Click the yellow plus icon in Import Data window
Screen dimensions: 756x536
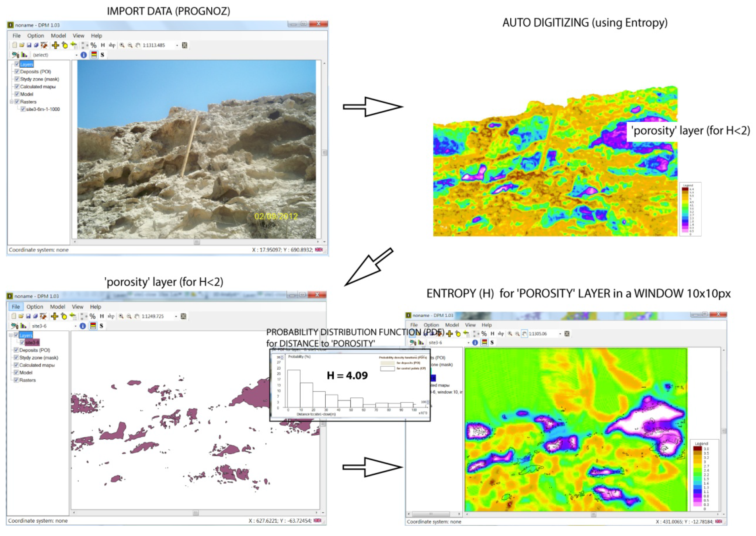(x=55, y=45)
